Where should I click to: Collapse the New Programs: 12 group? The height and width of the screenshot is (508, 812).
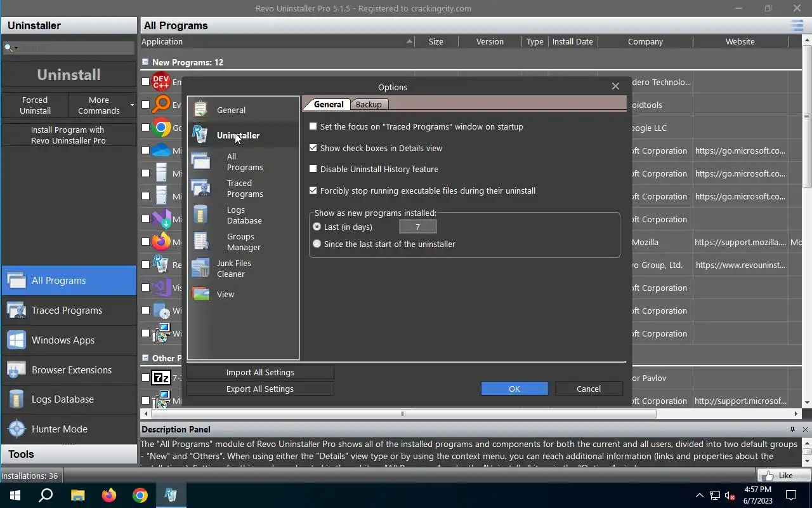[x=145, y=62]
